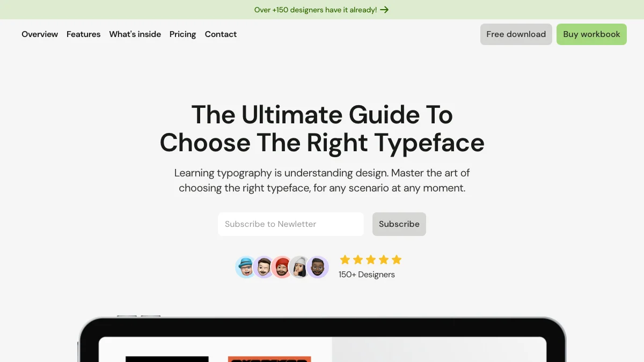Click the Buy workbook button

click(591, 34)
